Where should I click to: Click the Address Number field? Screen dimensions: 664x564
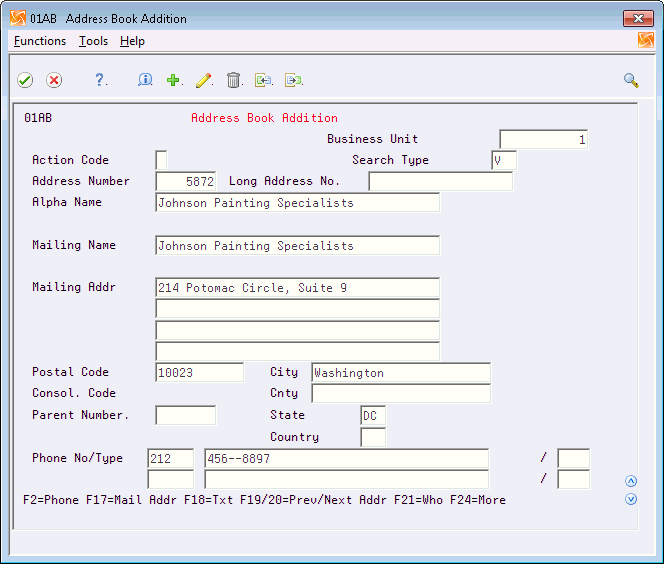coord(186,182)
